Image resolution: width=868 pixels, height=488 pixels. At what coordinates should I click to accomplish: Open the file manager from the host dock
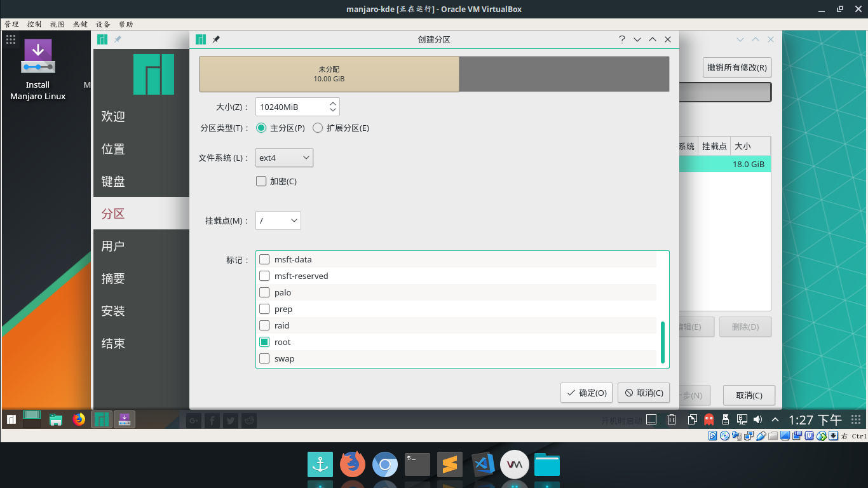point(547,464)
